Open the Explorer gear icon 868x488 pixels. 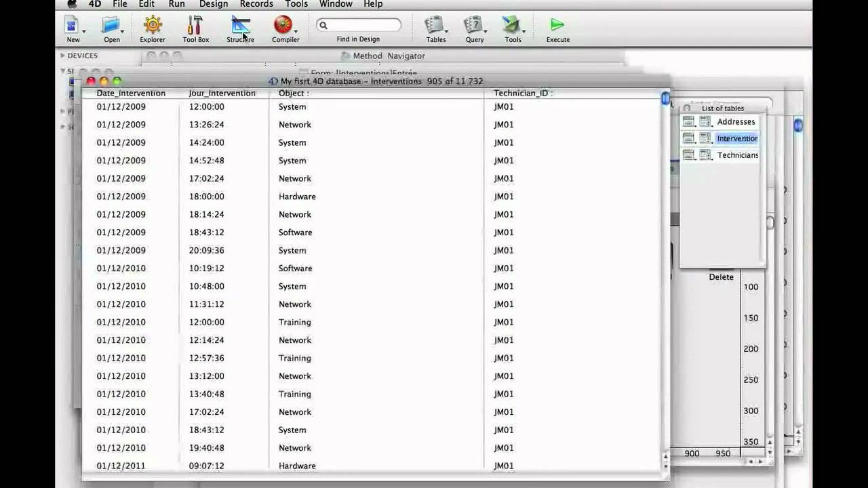(x=153, y=25)
